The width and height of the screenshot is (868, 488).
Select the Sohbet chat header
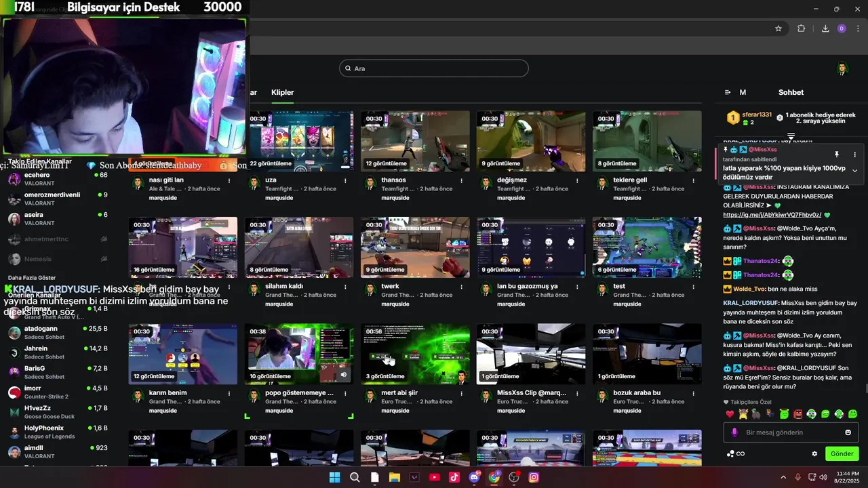791,92
